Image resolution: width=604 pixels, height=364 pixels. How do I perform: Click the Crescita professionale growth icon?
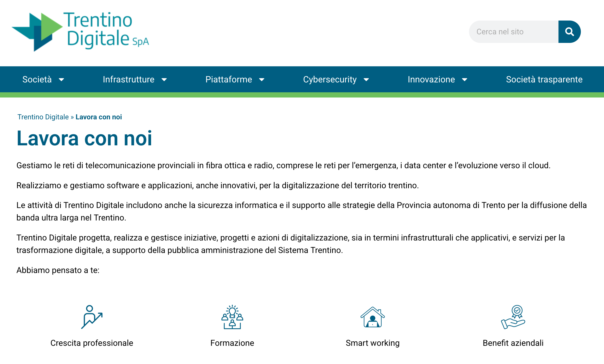(x=92, y=317)
